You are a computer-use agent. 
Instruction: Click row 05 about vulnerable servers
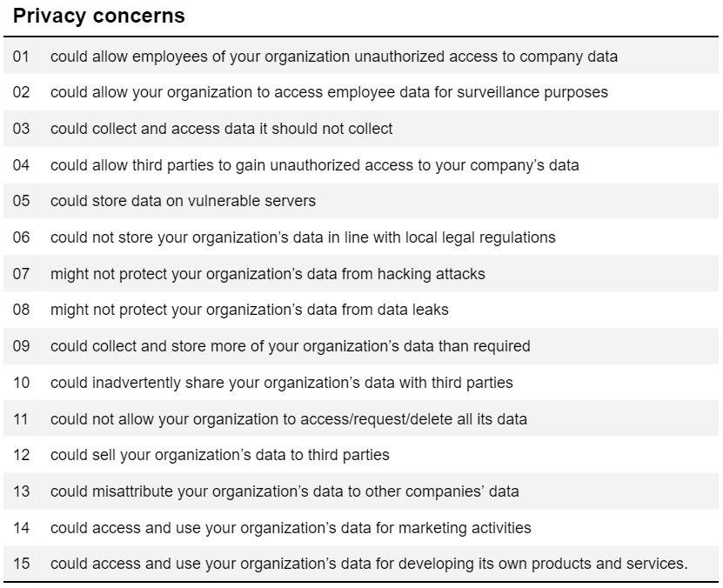[x=361, y=201]
